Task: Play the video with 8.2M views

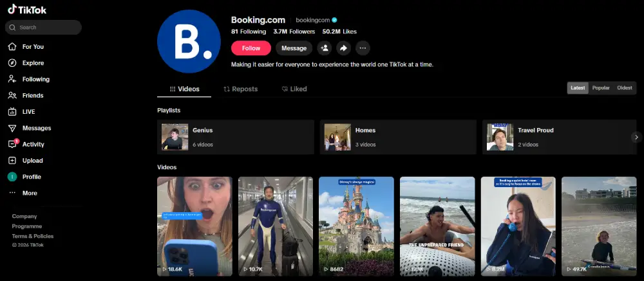Action: [518, 226]
